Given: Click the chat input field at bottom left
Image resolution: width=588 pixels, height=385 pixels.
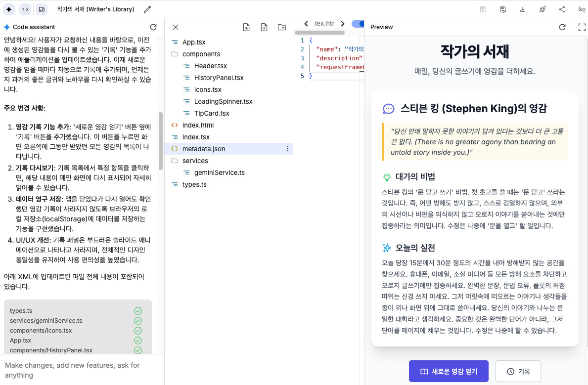Looking at the screenshot, I should [82, 370].
